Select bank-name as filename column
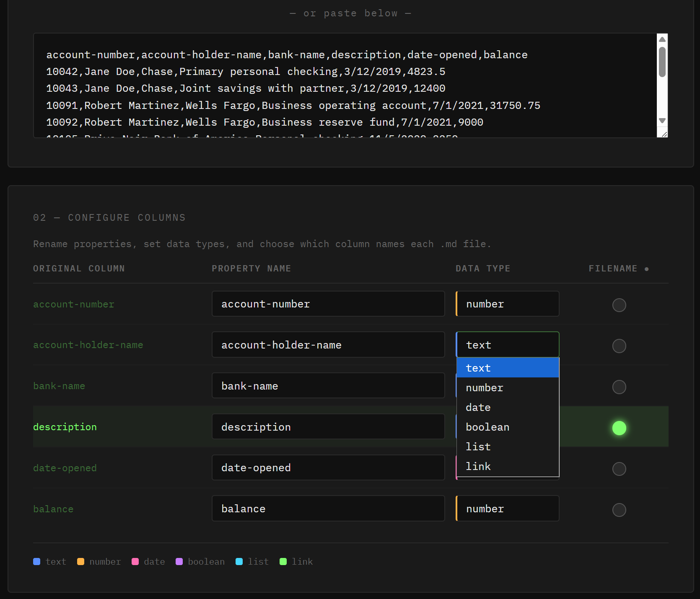This screenshot has height=599, width=700. [x=619, y=387]
